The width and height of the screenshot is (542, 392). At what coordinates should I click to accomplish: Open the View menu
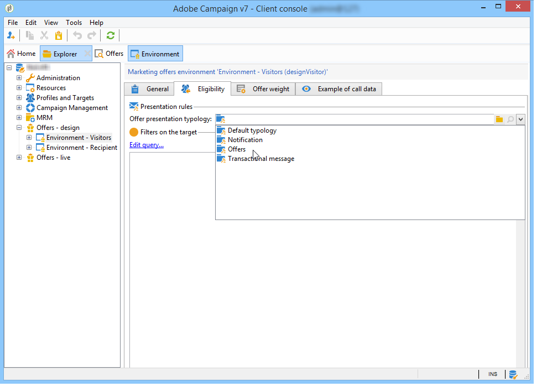tap(51, 23)
